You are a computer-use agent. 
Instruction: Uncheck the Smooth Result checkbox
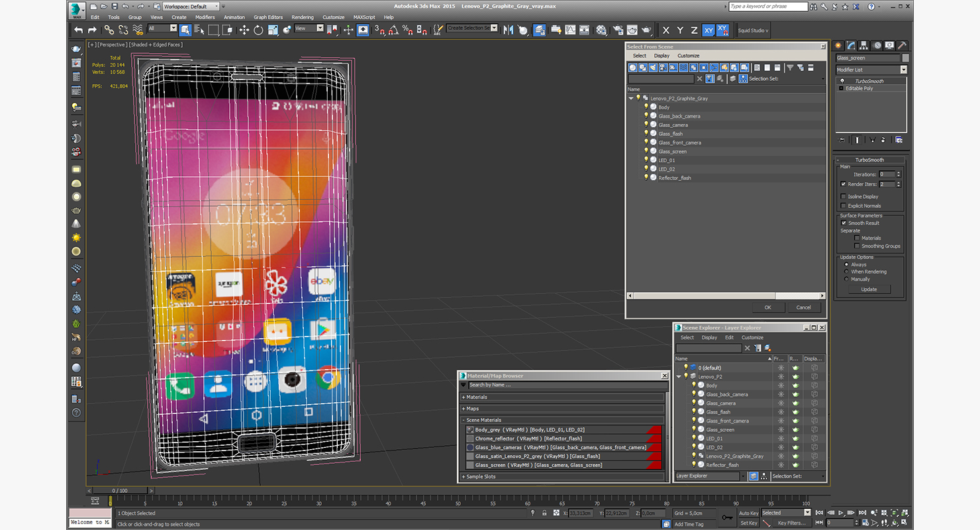[x=844, y=223]
